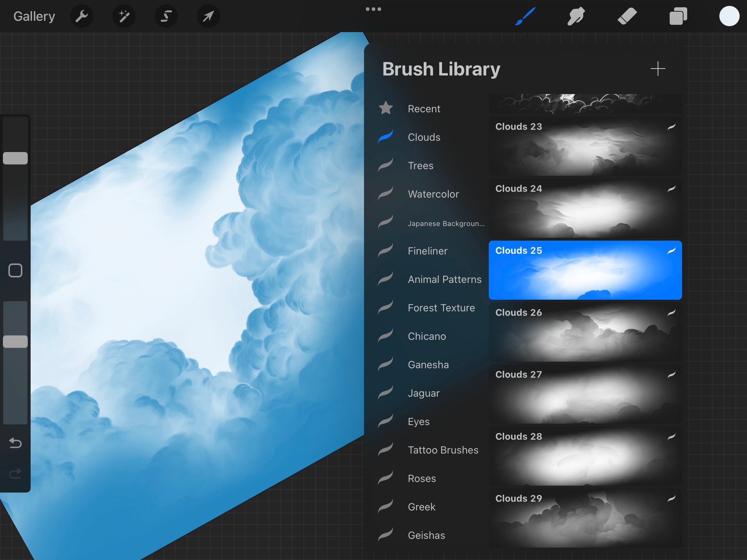Open the Layers panel
Screen dimensions: 747x560
pos(678,16)
